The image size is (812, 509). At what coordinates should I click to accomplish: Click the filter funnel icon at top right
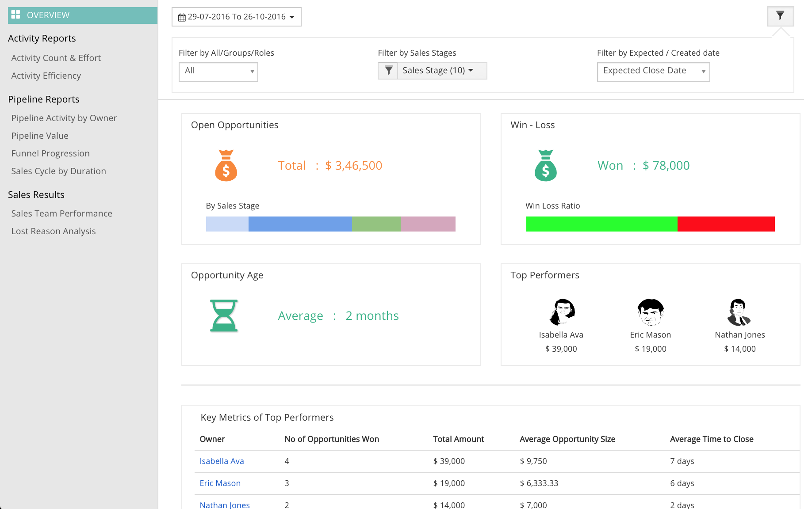pyautogui.click(x=780, y=16)
